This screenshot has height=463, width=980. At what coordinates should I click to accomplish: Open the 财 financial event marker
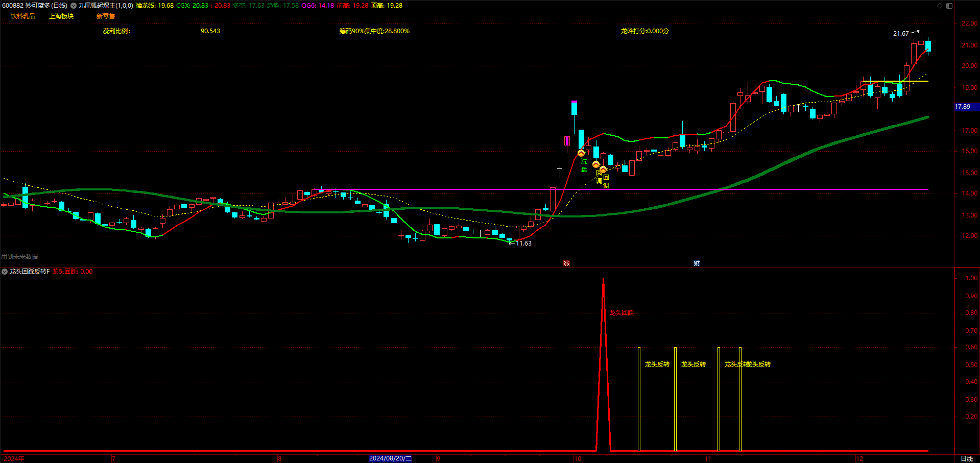(697, 263)
